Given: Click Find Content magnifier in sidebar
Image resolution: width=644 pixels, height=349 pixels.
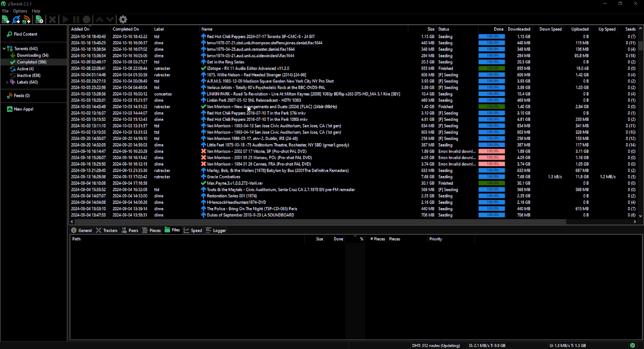Looking at the screenshot, I should [x=10, y=34].
